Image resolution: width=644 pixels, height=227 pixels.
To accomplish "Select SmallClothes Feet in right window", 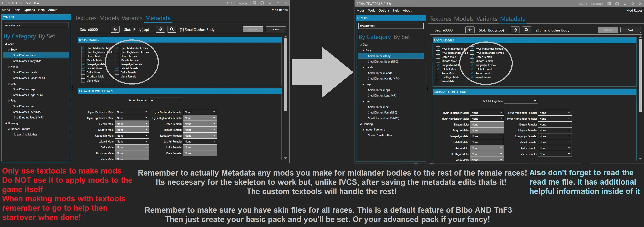I will [379, 107].
